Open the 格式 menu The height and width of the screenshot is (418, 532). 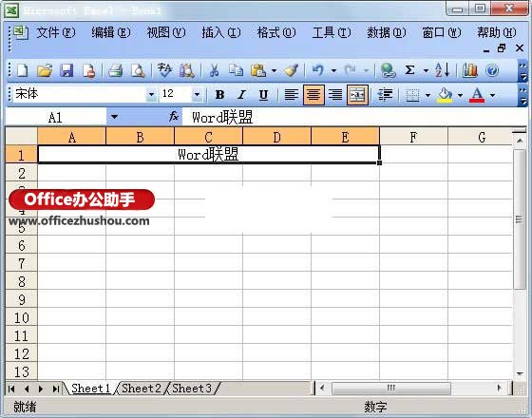tap(276, 33)
